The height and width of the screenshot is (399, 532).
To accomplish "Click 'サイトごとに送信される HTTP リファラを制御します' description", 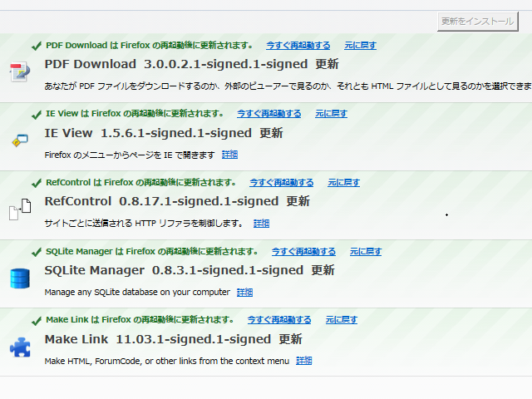I will [144, 224].
